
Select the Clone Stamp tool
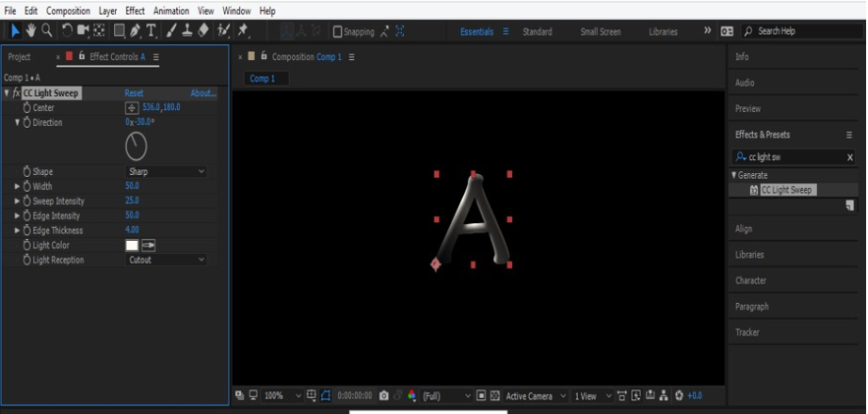[x=187, y=31]
